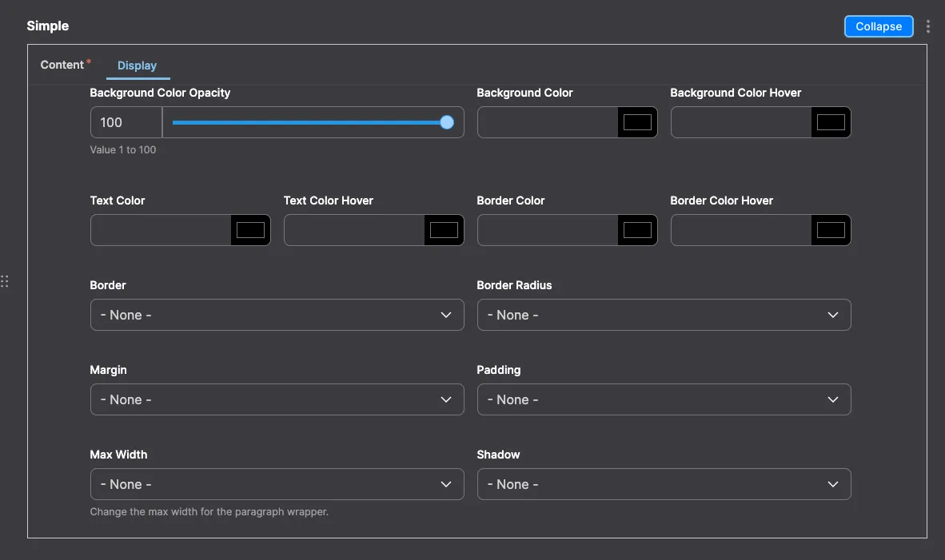Screen dimensions: 945x560
Task: Click the Collapse button
Action: tap(878, 26)
